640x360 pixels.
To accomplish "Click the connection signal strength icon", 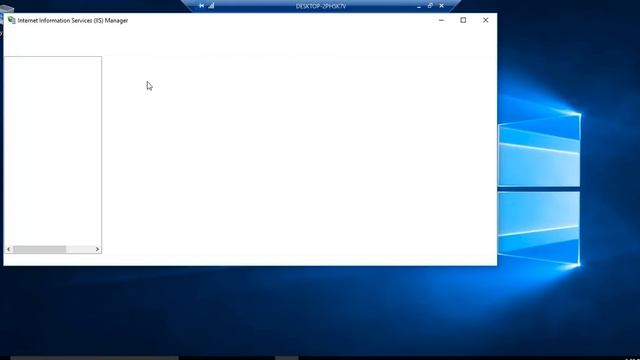I will pos(211,6).
